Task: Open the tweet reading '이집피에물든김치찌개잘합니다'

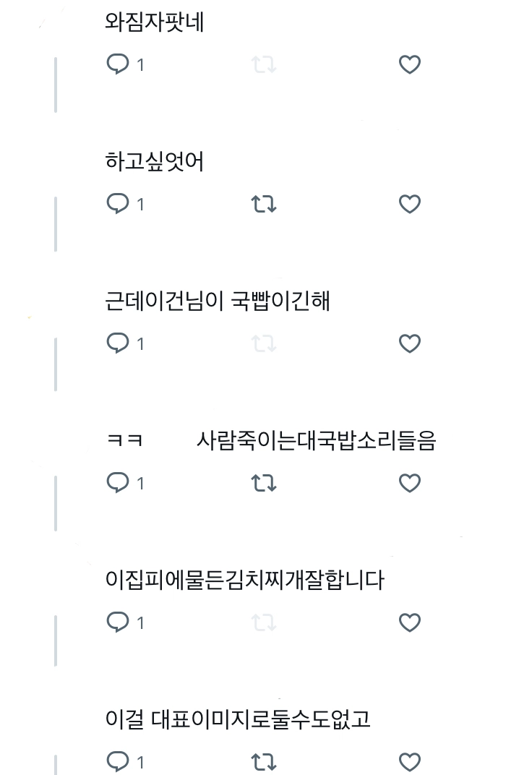Action: point(244,580)
